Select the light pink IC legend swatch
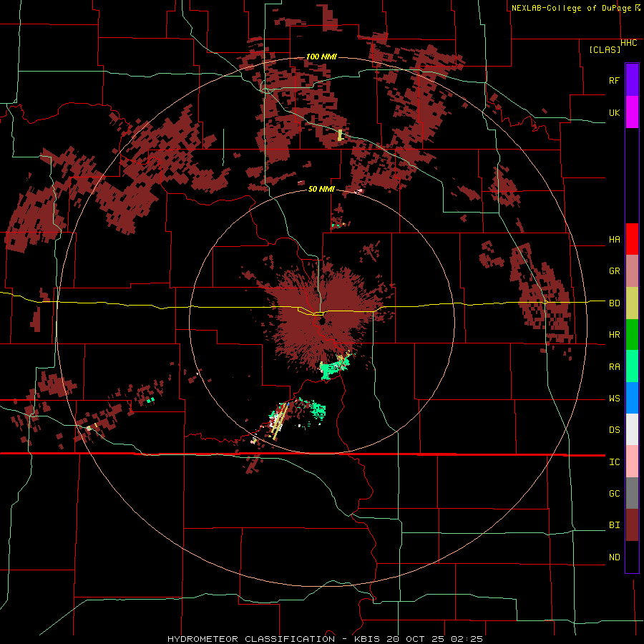 tap(632, 462)
